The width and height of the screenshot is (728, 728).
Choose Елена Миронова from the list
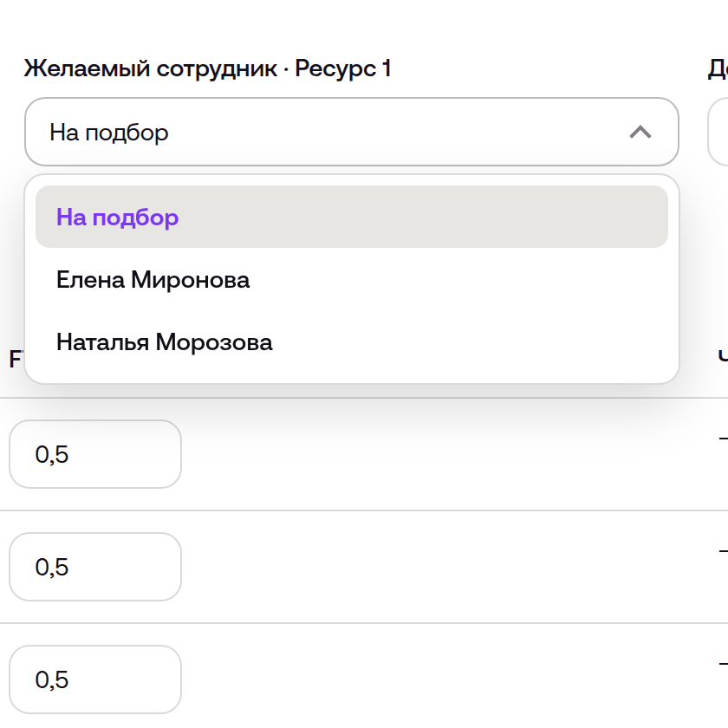(x=352, y=279)
